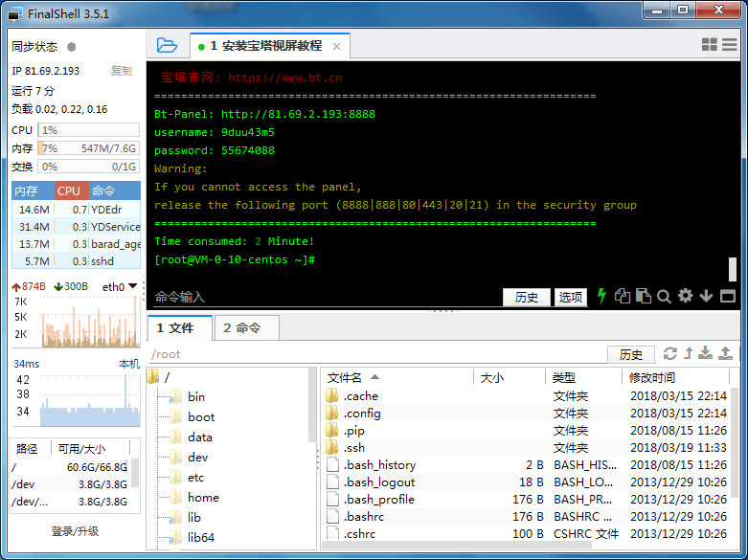Click the copy icon in terminal toolbar
This screenshot has width=748, height=560.
click(623, 297)
